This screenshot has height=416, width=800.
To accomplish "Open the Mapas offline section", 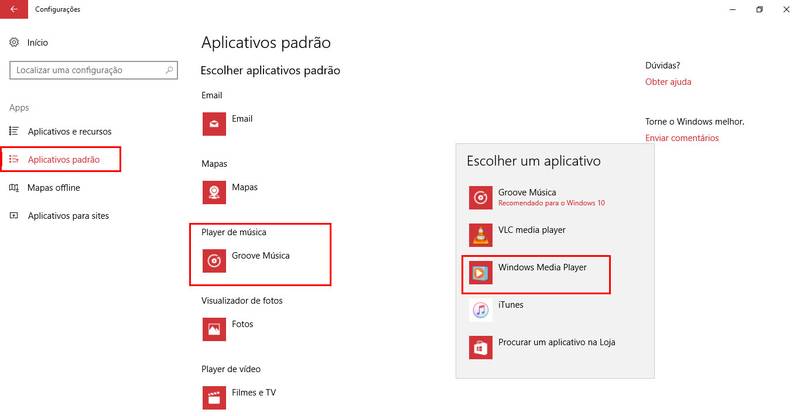I will (54, 187).
